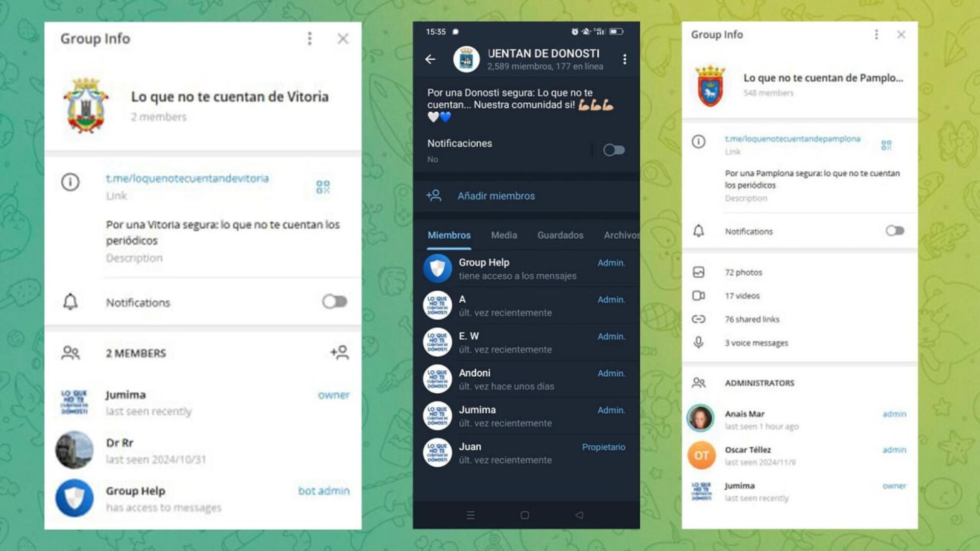This screenshot has height=551, width=980.
Task: Open t.me/loquenotecuentandevitoria link
Action: [x=186, y=178]
